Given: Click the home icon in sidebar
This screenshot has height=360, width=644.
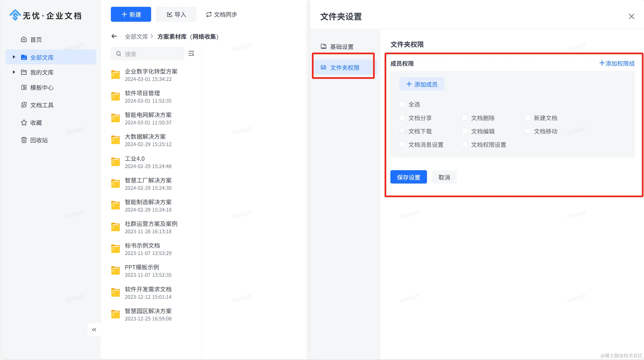Looking at the screenshot, I should click(24, 40).
